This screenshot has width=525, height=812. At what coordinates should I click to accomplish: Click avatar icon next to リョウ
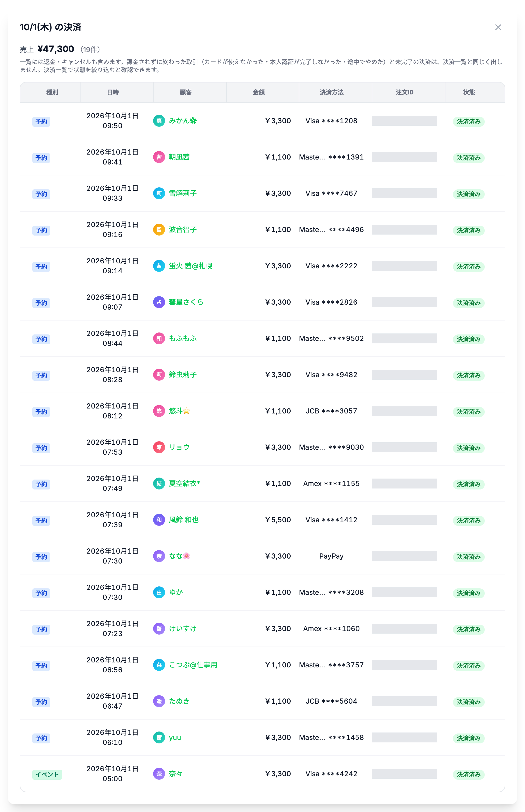click(159, 447)
